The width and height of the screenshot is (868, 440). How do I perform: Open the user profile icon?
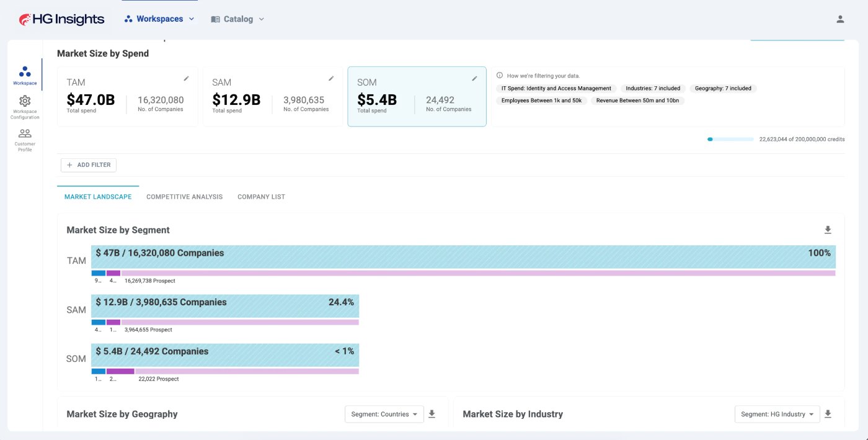840,19
